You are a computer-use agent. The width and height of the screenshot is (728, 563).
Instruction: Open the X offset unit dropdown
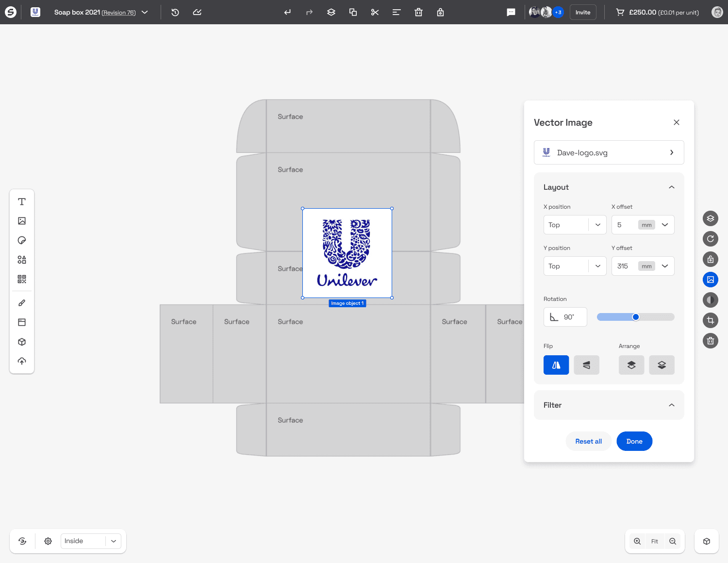(665, 225)
